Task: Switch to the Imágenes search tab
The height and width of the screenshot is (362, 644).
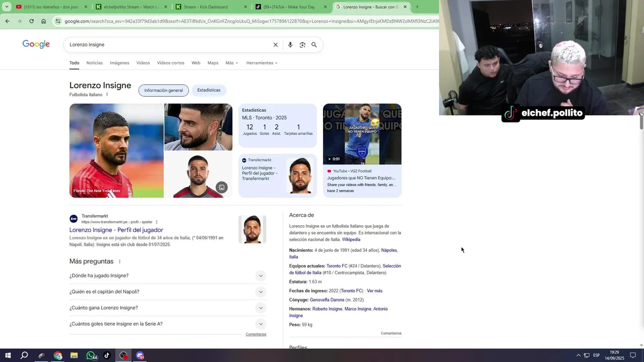Action: pos(119,63)
